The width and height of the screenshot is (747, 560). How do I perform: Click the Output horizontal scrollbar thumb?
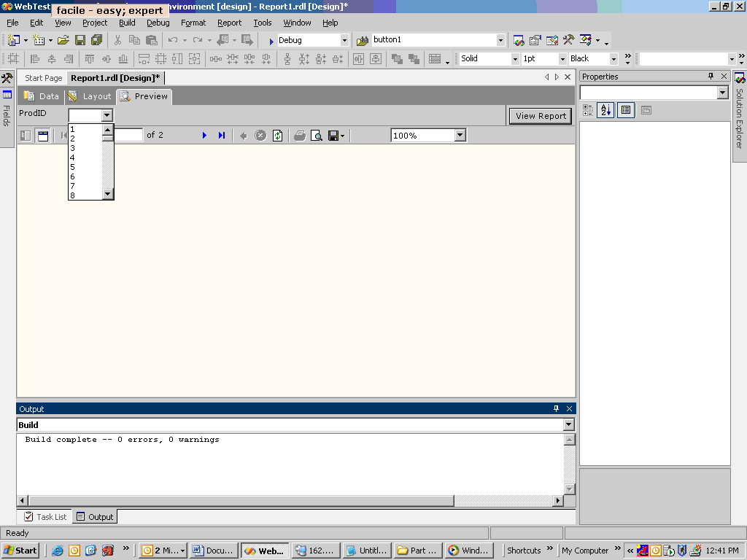[241, 500]
